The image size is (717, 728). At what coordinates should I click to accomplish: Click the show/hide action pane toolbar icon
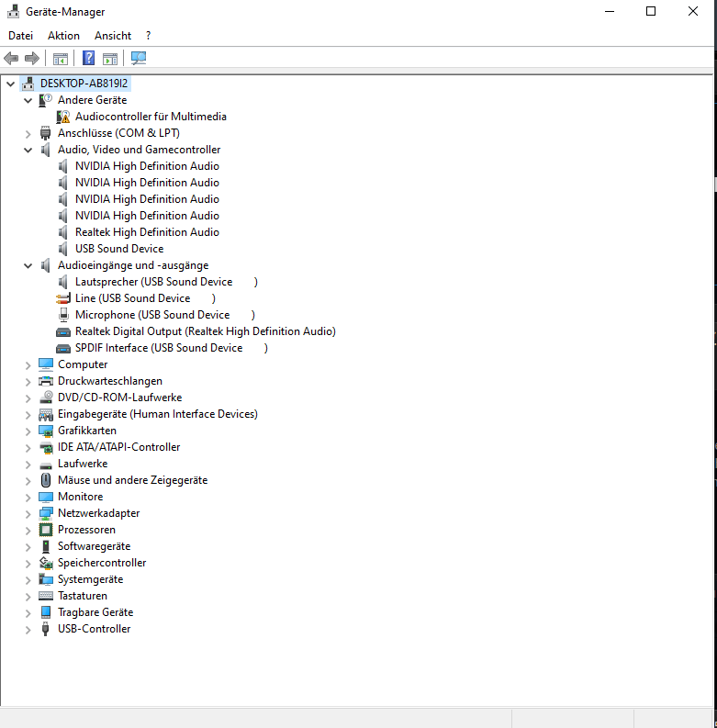pyautogui.click(x=110, y=59)
